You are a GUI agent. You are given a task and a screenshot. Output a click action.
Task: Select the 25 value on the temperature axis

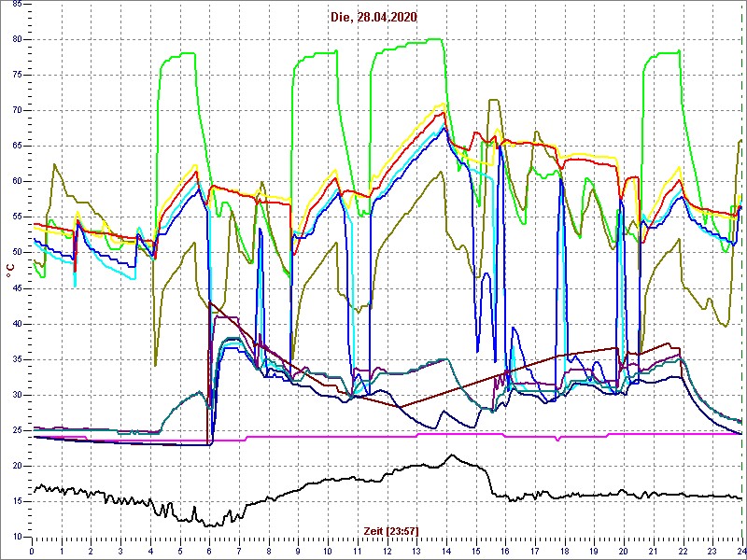coord(16,430)
